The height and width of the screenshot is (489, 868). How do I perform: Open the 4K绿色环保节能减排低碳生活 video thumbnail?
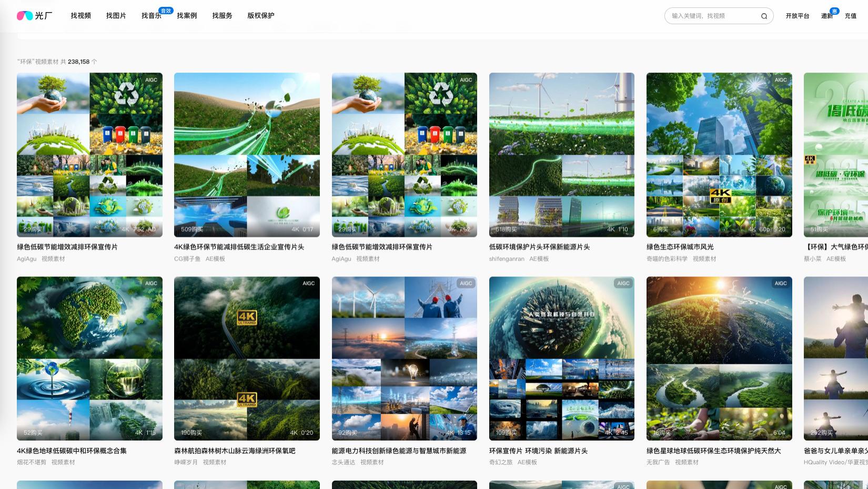point(247,155)
